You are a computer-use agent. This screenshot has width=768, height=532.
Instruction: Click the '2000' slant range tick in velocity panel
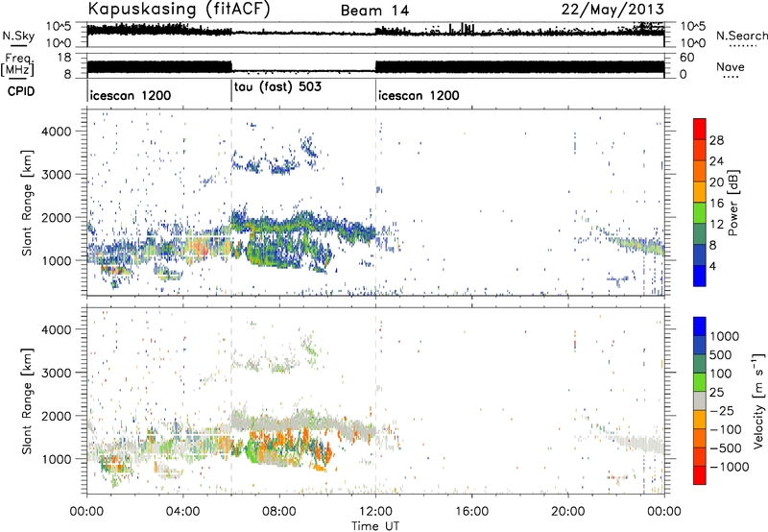tap(57, 416)
